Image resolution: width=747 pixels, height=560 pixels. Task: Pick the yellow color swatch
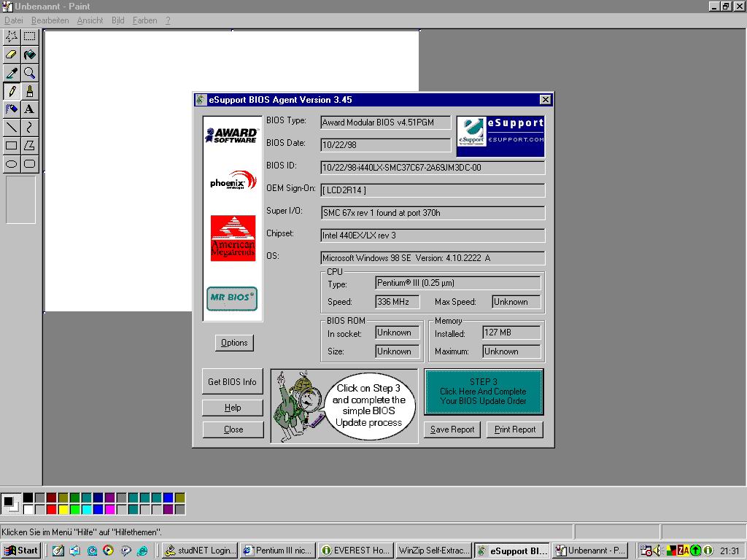tap(63, 509)
